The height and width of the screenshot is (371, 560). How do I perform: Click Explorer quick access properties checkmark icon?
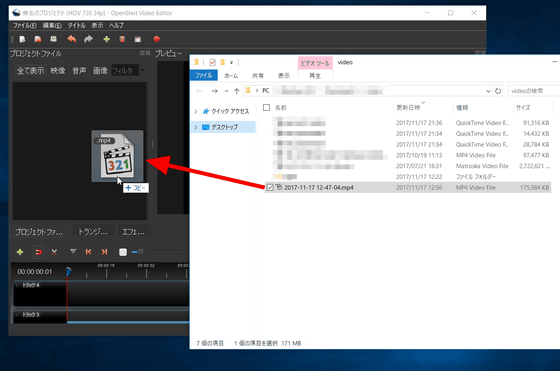(212, 62)
